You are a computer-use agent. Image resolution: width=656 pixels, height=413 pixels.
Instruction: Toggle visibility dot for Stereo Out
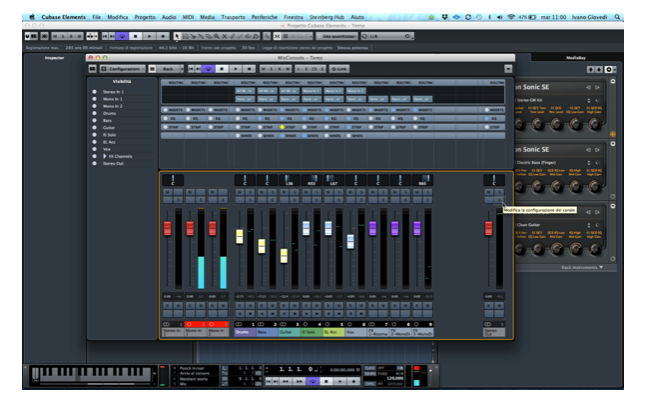click(94, 163)
